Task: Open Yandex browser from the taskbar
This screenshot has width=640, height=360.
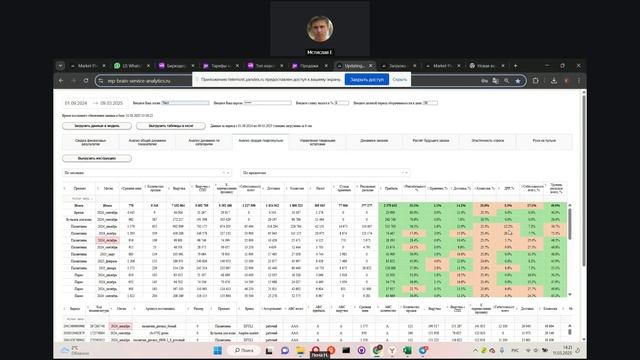Action: pyautogui.click(x=392, y=351)
